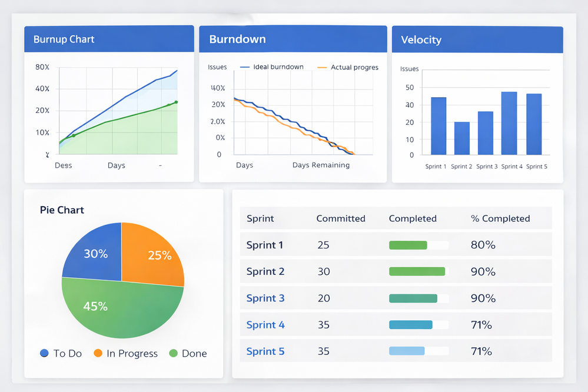
Task: Click the Days Remaining axis label
Action: [321, 165]
